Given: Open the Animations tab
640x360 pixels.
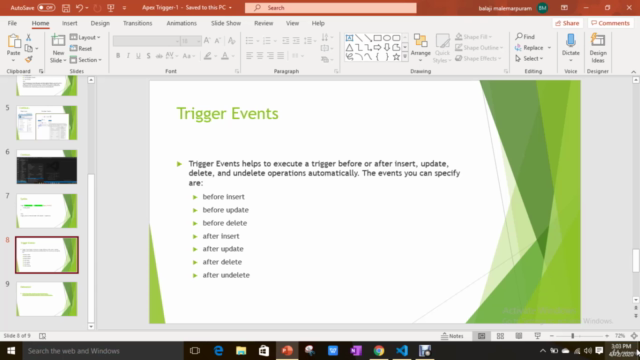Looking at the screenshot, I should click(182, 23).
